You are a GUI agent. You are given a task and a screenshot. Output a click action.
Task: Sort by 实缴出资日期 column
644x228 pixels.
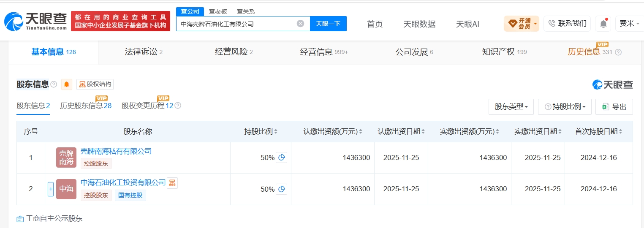click(560, 132)
